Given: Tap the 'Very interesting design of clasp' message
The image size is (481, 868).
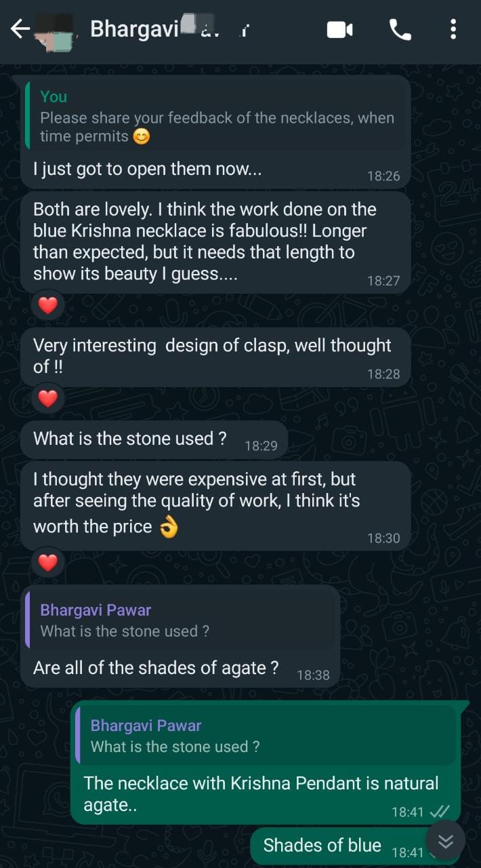Looking at the screenshot, I should click(211, 356).
